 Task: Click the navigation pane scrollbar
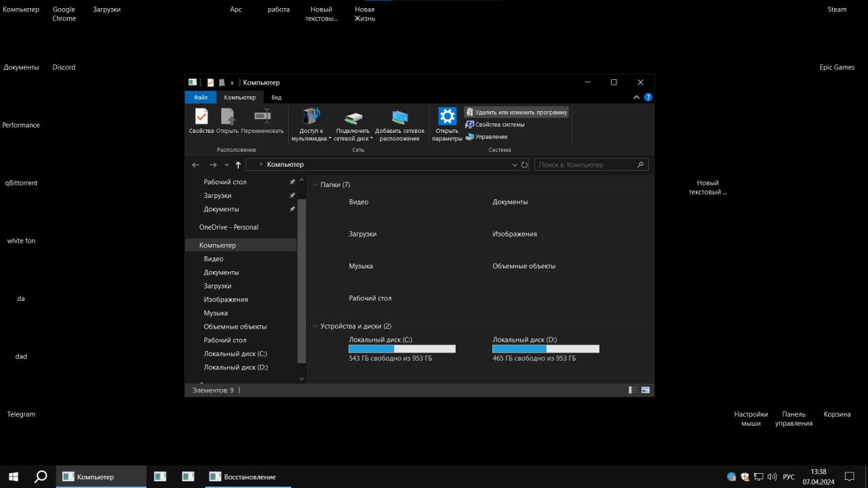coord(302,281)
